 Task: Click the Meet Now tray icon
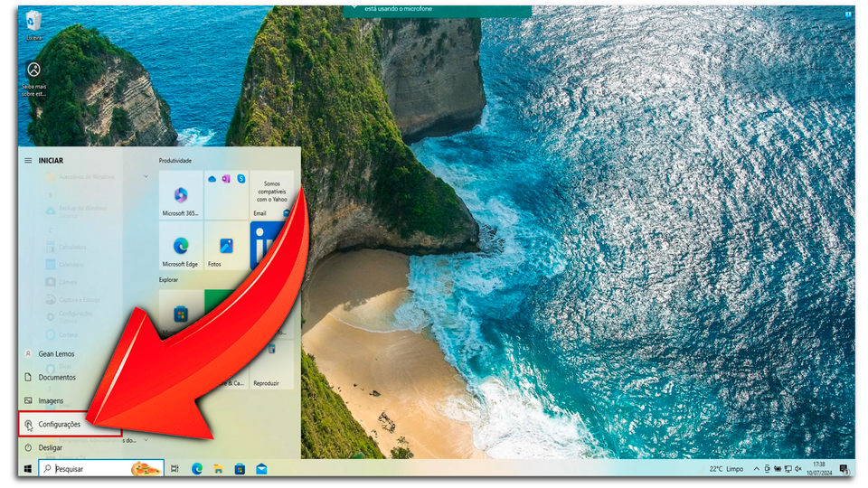click(x=767, y=469)
